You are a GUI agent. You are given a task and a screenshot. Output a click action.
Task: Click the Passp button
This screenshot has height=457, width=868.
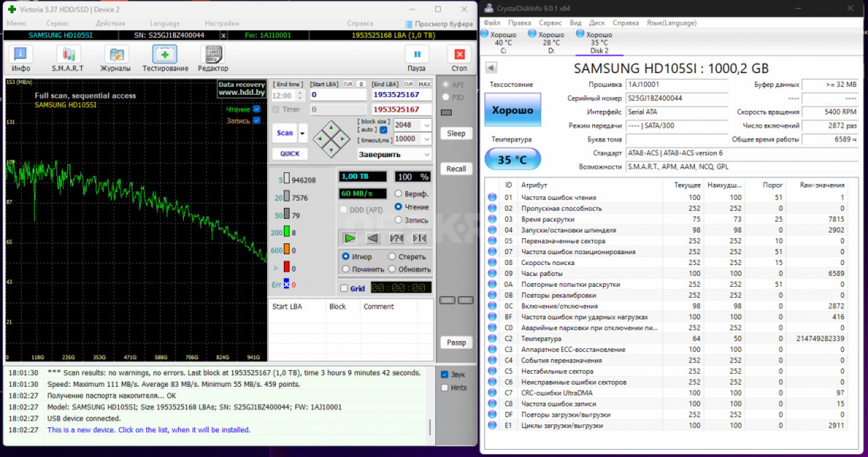pyautogui.click(x=456, y=342)
